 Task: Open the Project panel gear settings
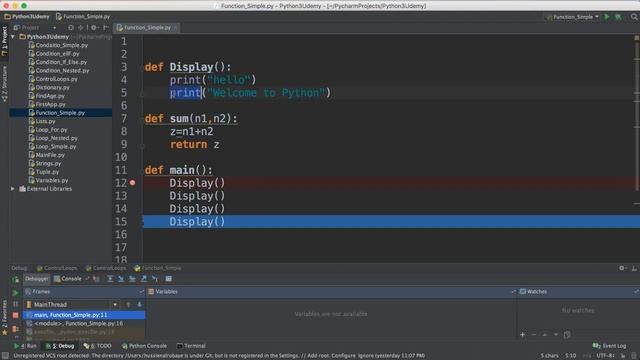click(x=94, y=28)
